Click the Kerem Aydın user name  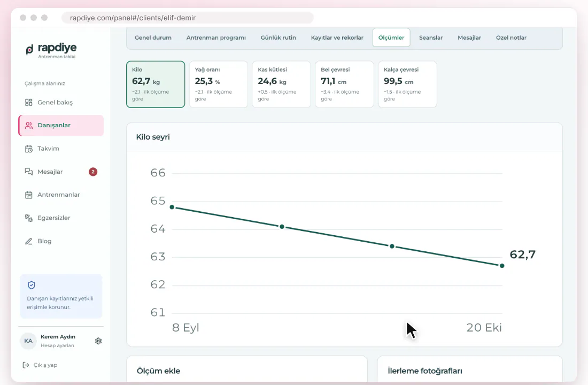click(58, 336)
